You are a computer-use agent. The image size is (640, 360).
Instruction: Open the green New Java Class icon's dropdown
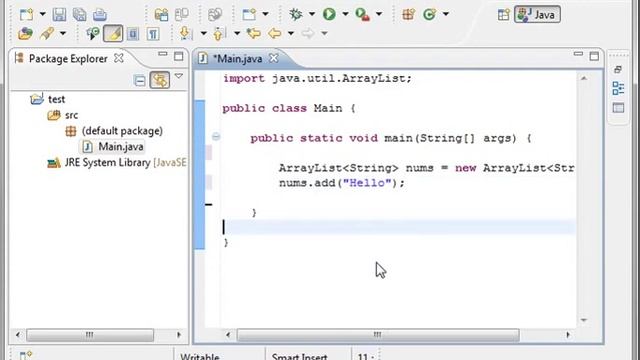tap(446, 14)
